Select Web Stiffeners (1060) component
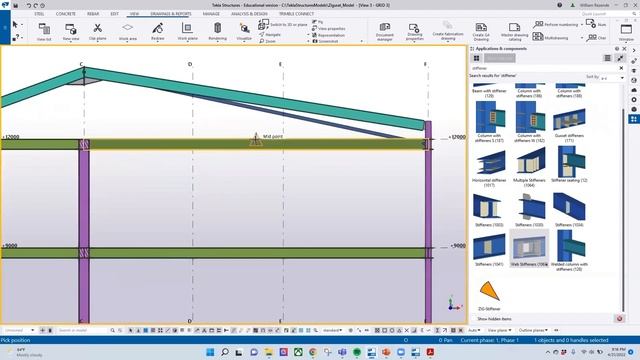Screen dimensions: 640x360 coord(529,249)
